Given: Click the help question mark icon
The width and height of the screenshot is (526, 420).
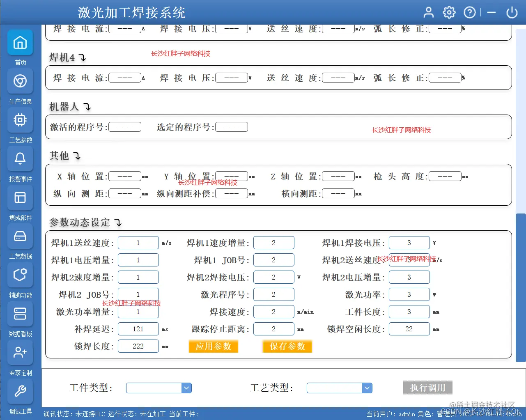Looking at the screenshot, I should [x=470, y=12].
